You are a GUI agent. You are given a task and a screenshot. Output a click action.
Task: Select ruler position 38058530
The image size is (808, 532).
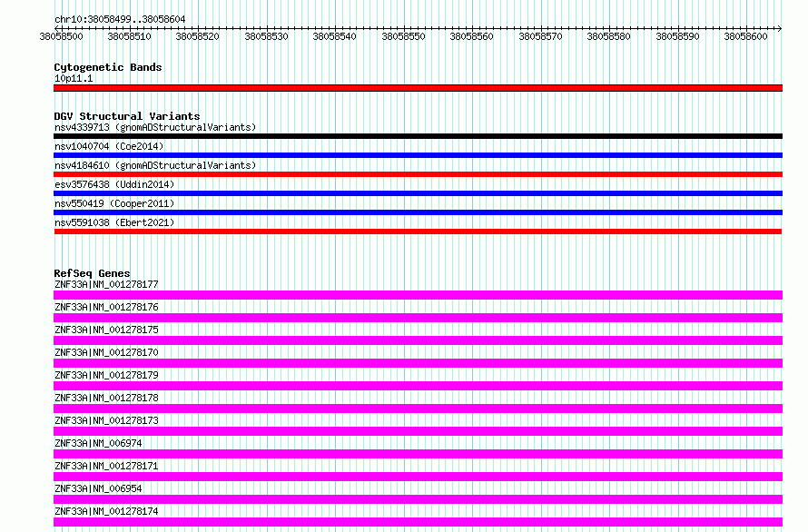[266, 36]
